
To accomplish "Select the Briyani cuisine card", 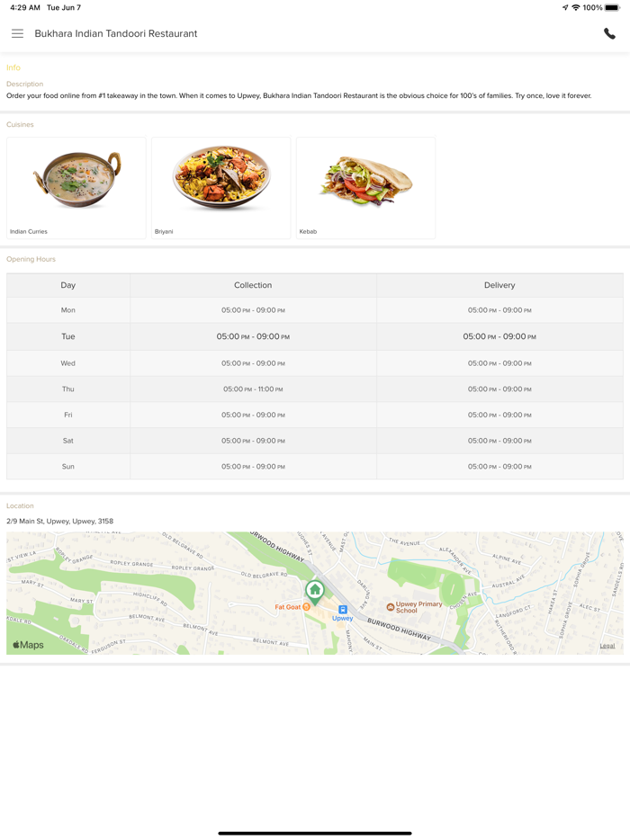I will [x=221, y=188].
